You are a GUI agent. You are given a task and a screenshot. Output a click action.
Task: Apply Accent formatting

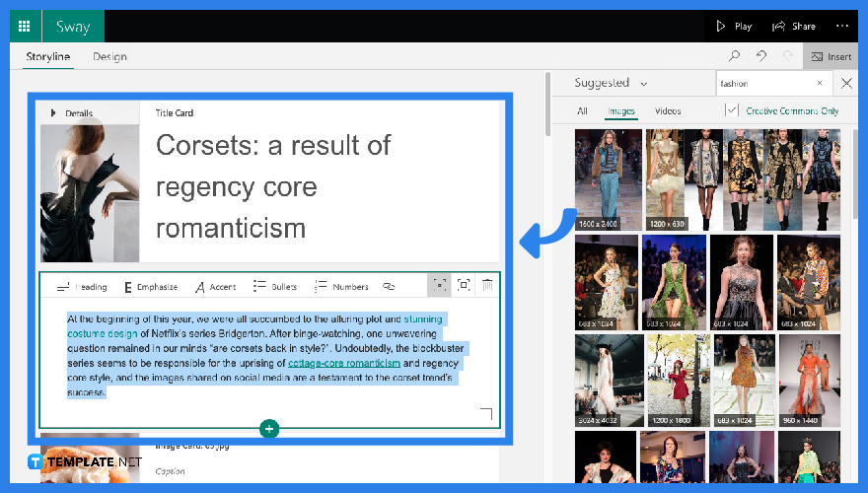click(x=215, y=287)
